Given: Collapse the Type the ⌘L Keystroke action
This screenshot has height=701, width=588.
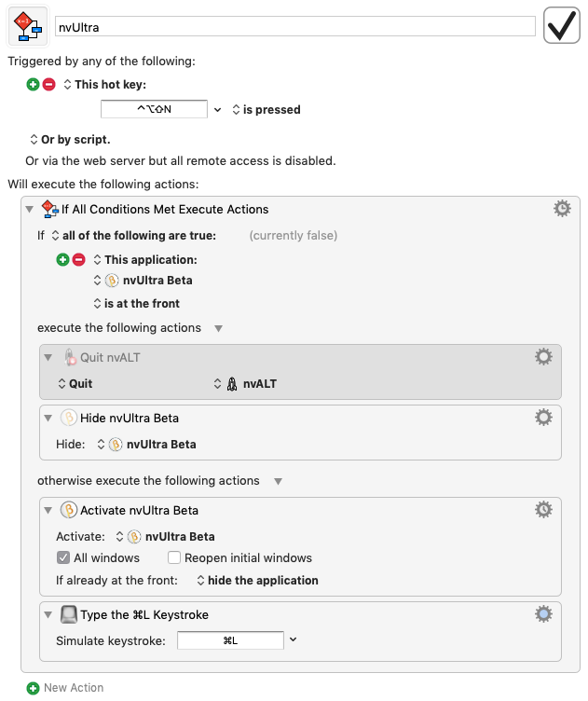Looking at the screenshot, I should coord(48,614).
